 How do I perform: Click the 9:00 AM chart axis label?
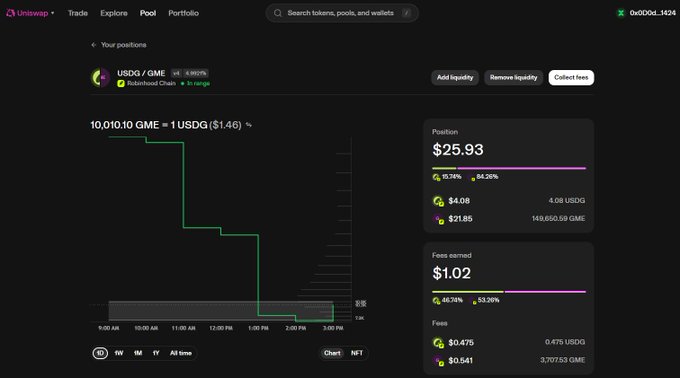pos(108,328)
